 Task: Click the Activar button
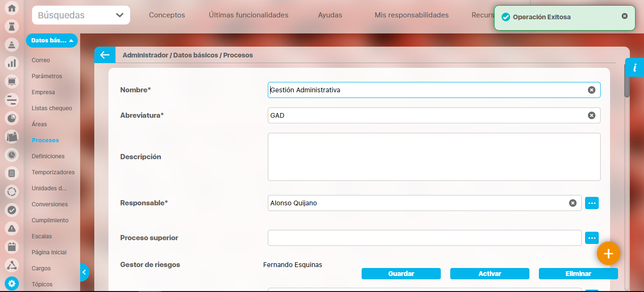[x=490, y=274]
